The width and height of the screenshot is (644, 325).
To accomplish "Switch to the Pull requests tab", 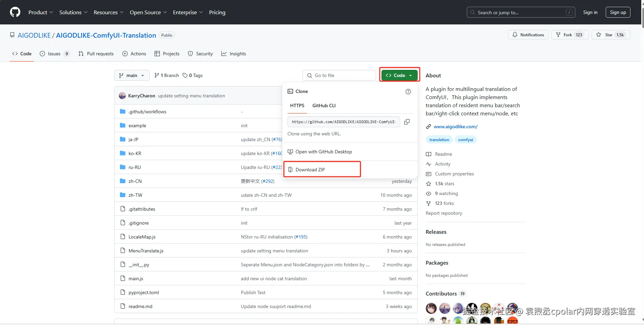I will click(96, 54).
